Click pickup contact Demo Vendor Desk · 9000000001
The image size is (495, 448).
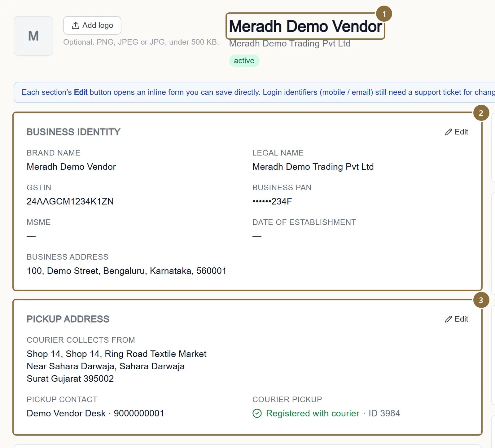click(95, 413)
